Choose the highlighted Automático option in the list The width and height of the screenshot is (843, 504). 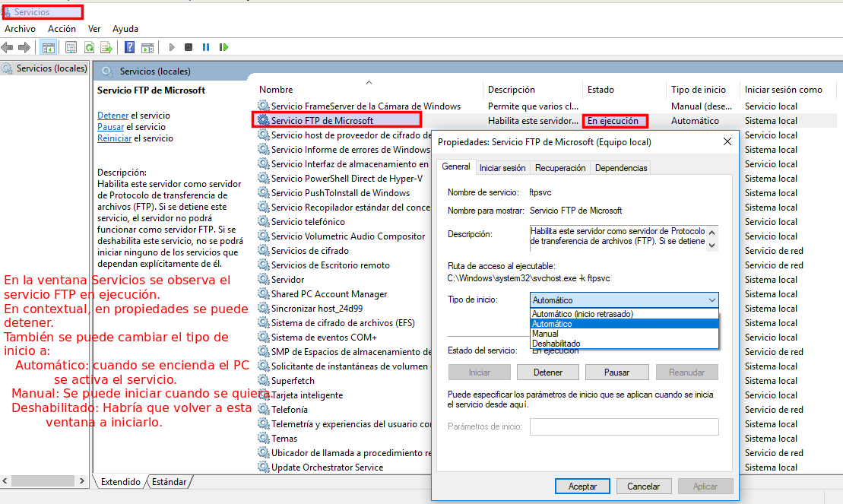pos(623,324)
